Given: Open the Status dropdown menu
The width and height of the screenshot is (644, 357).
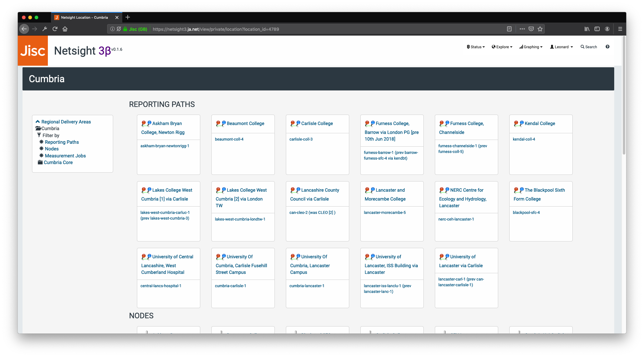Looking at the screenshot, I should click(x=476, y=47).
